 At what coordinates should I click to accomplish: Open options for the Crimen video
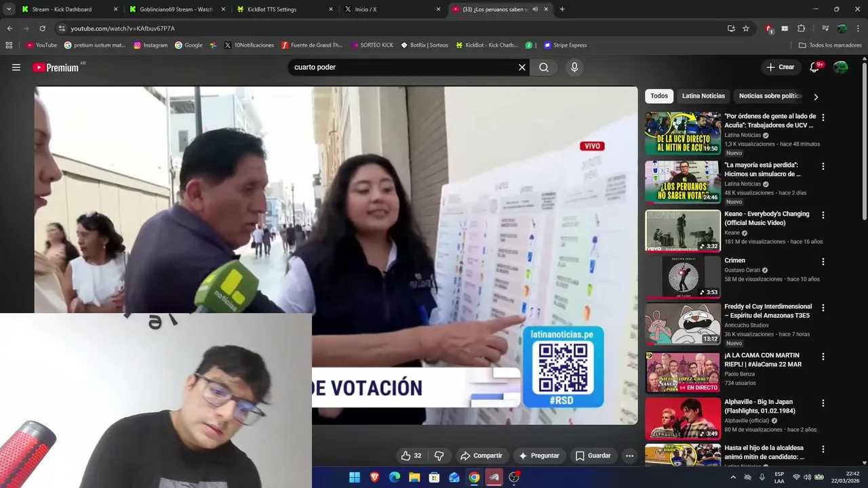(823, 262)
